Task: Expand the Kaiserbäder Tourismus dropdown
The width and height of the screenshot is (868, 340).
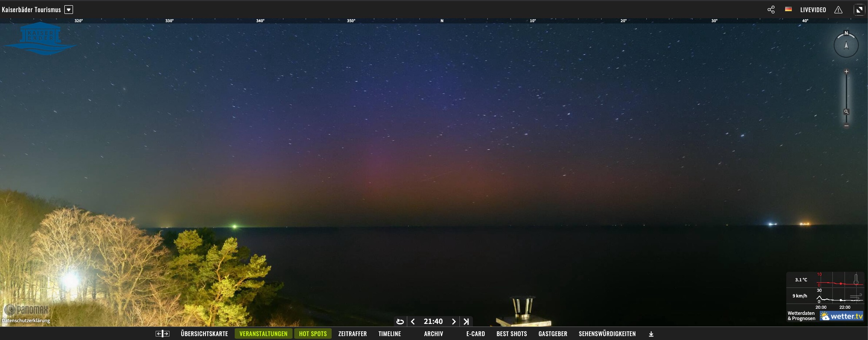Action: point(69,10)
